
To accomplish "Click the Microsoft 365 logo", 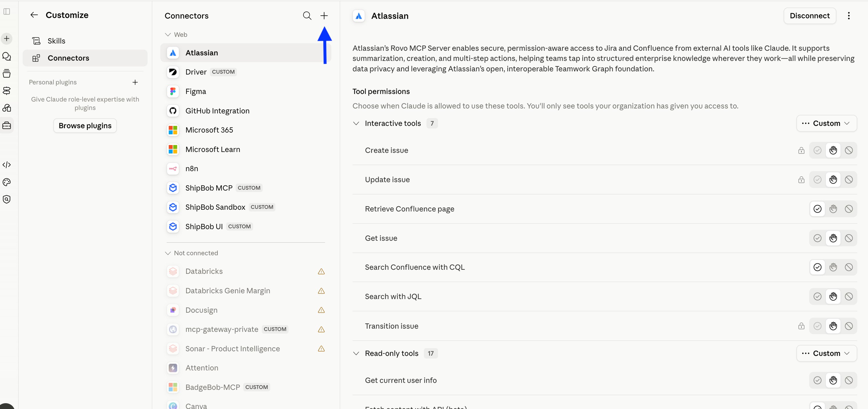I will [173, 130].
